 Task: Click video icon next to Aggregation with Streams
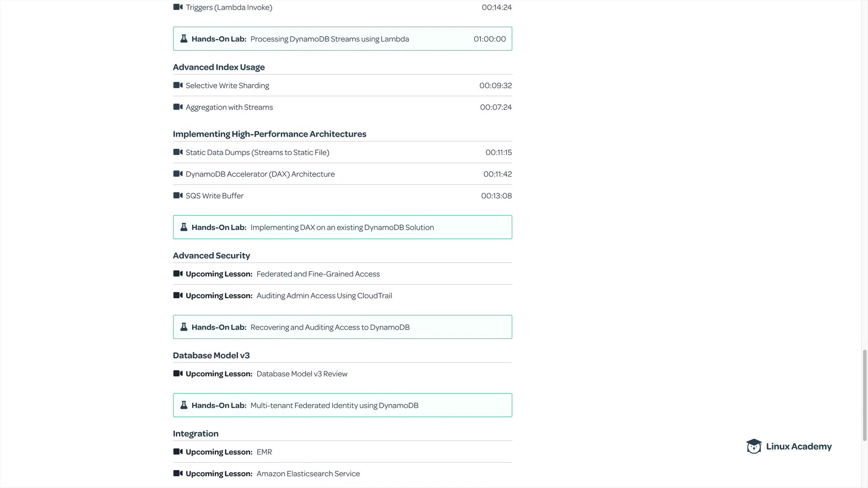point(178,107)
